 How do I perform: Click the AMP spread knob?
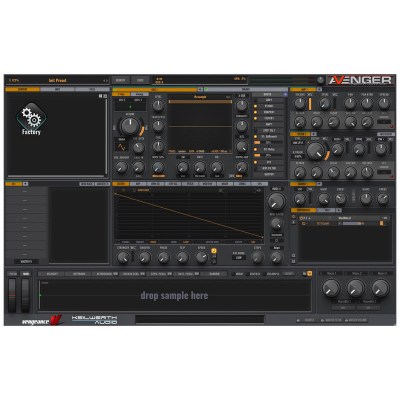click(384, 104)
